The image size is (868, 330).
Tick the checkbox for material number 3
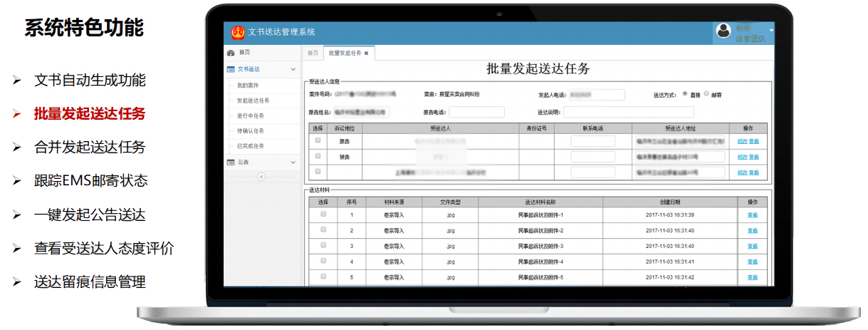pyautogui.click(x=323, y=245)
